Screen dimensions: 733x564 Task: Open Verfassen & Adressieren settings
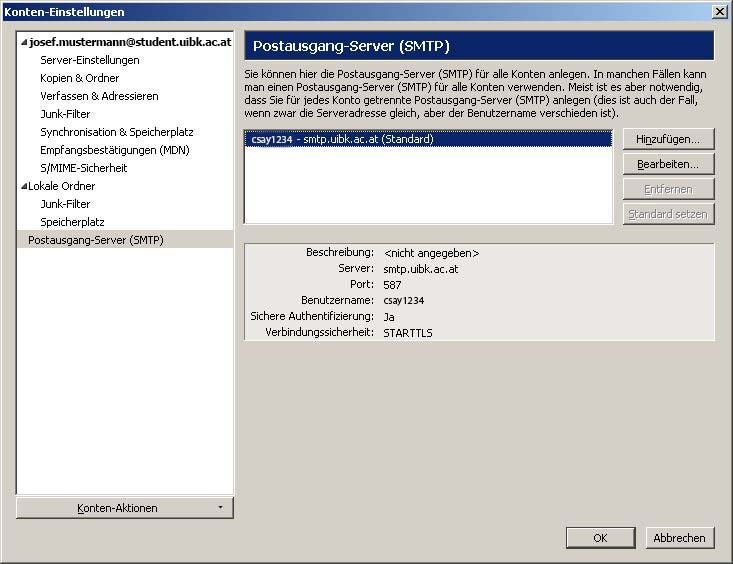[99, 96]
